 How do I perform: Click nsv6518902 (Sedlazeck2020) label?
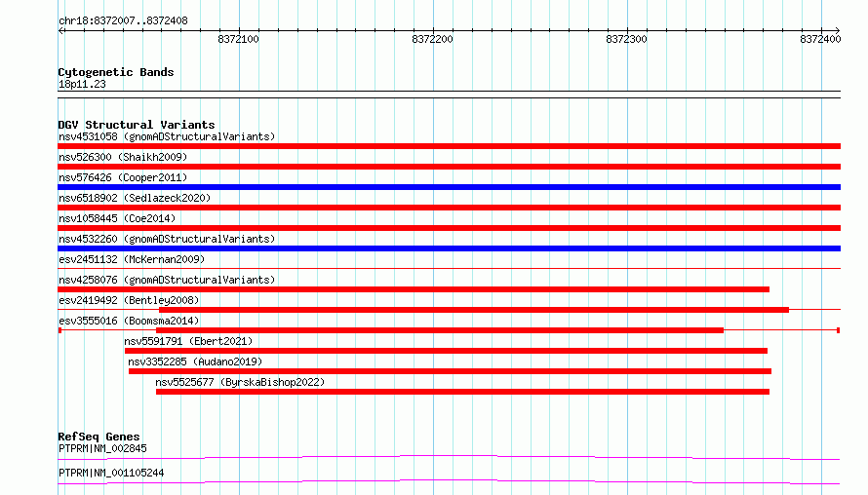pos(135,198)
